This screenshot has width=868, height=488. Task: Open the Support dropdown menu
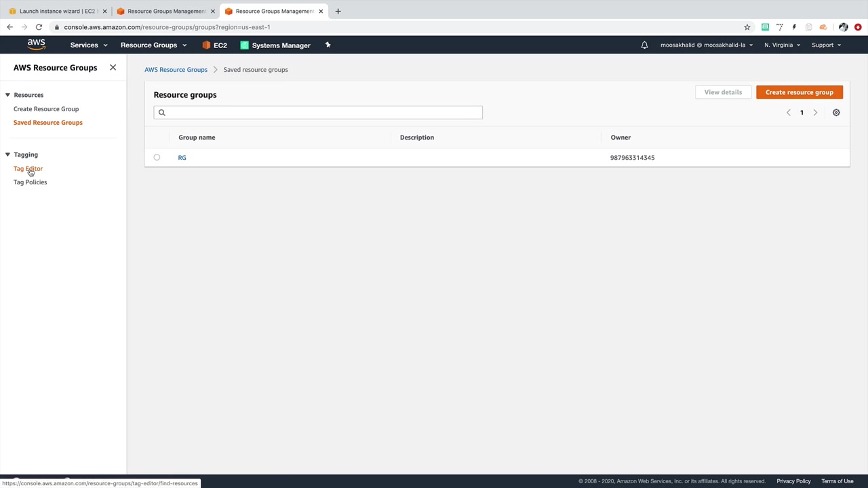click(826, 45)
